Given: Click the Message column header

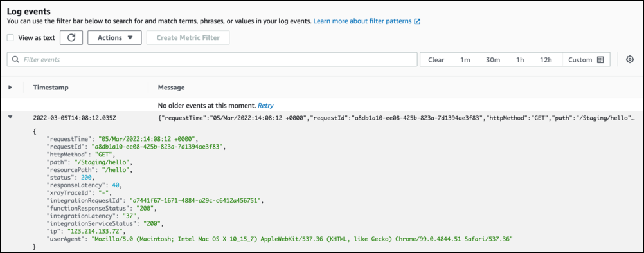Looking at the screenshot, I should (x=171, y=87).
